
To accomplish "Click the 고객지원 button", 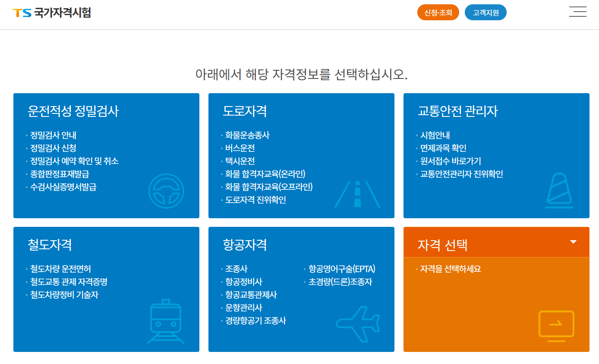I will 486,13.
